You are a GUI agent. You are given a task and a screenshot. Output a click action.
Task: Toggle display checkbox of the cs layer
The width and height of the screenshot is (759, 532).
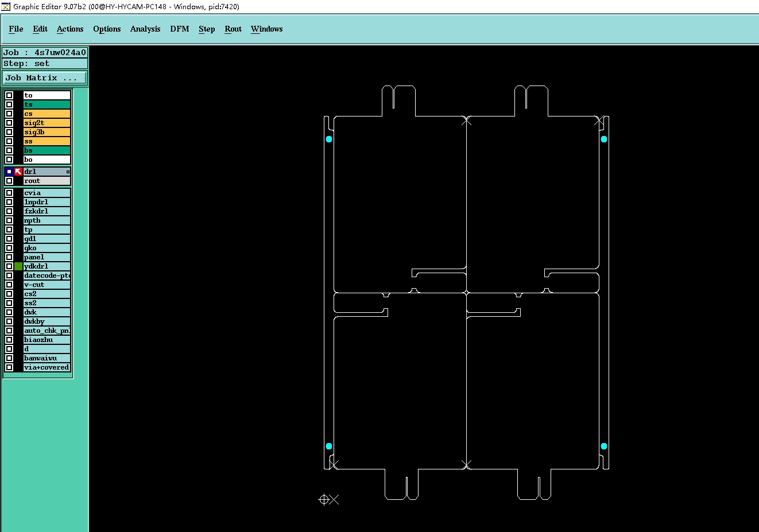[9, 114]
